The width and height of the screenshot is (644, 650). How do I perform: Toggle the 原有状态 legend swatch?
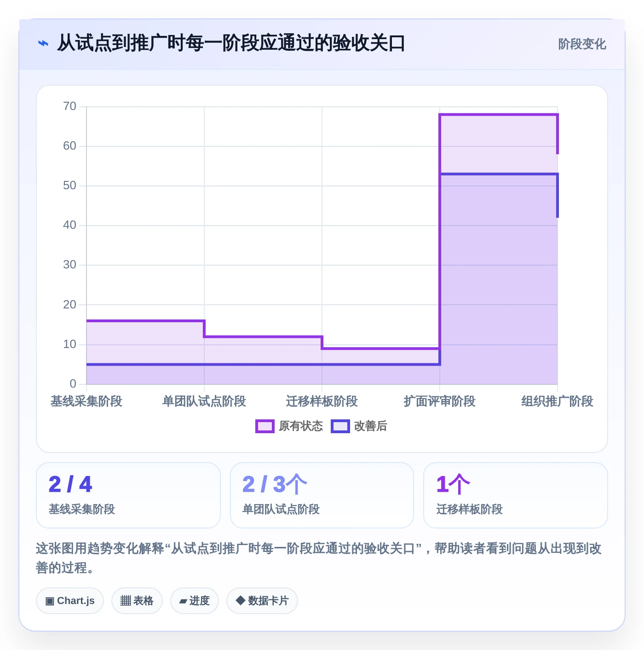coord(264,426)
